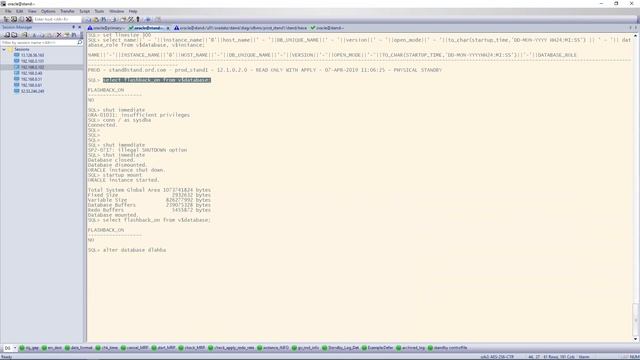Viewport: 640px width, 360px height.
Task: Run the check_apply_redo_rate button
Action: point(231,348)
